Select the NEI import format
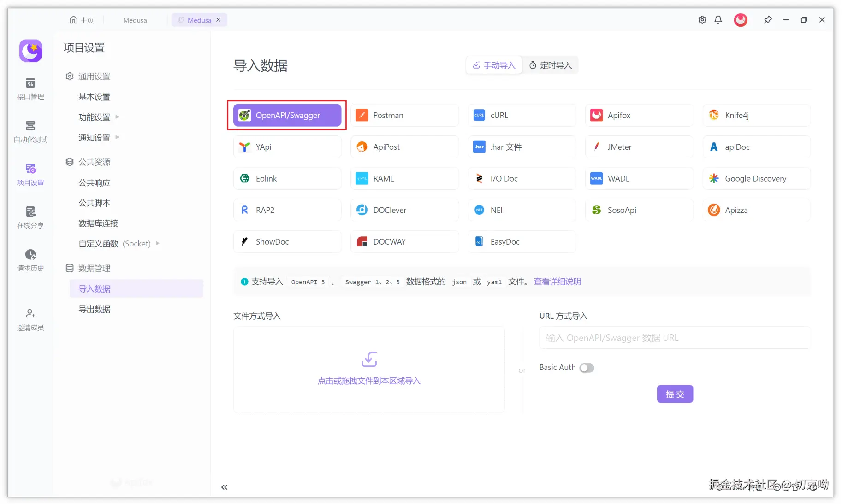The height and width of the screenshot is (504, 842). [522, 210]
